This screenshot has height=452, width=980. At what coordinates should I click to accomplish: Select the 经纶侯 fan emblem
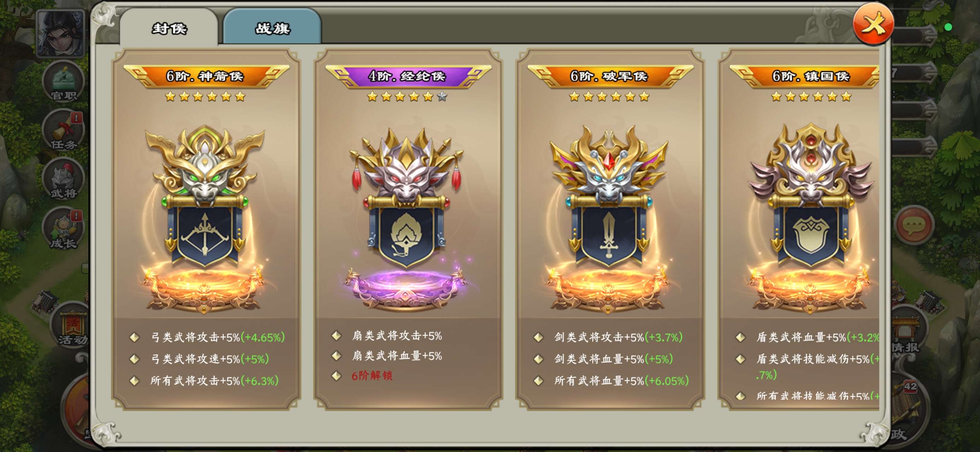pyautogui.click(x=406, y=219)
